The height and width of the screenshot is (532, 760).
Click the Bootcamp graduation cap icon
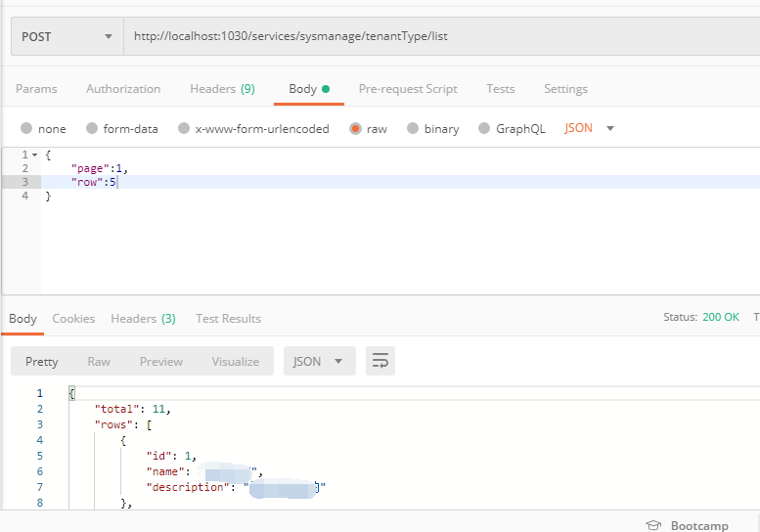click(654, 525)
